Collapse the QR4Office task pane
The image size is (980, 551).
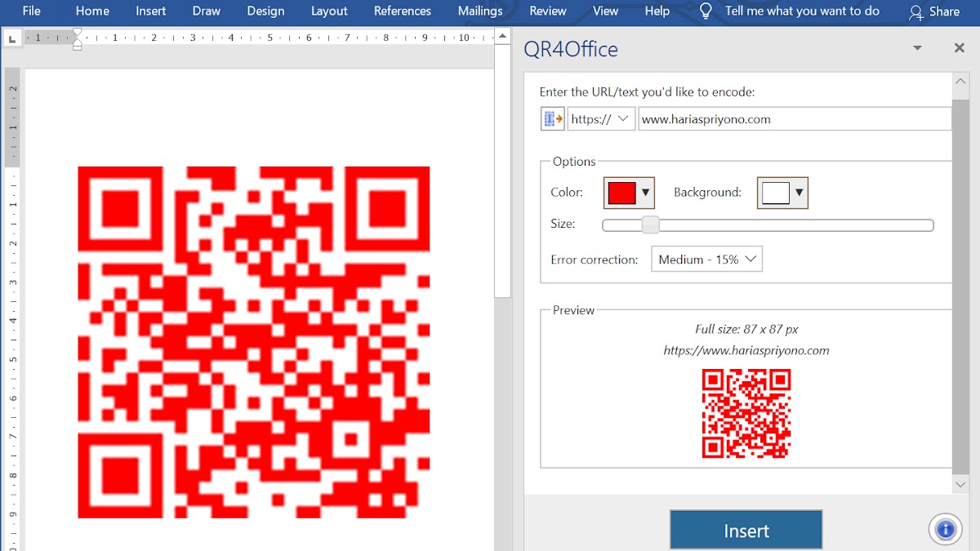(x=917, y=47)
